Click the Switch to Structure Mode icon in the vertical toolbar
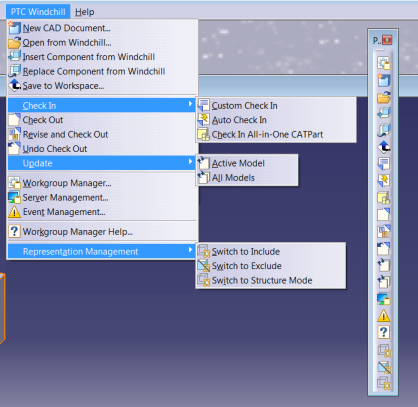The height and width of the screenshot is (407, 418). (x=384, y=383)
